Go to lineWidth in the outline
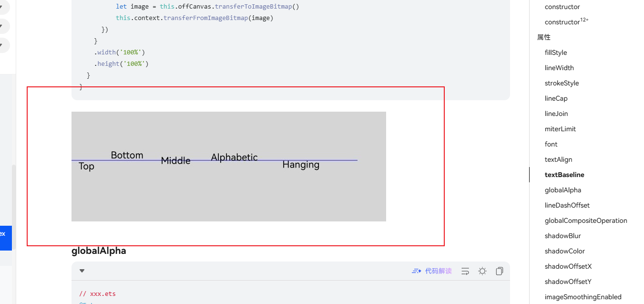The image size is (644, 304). (559, 68)
